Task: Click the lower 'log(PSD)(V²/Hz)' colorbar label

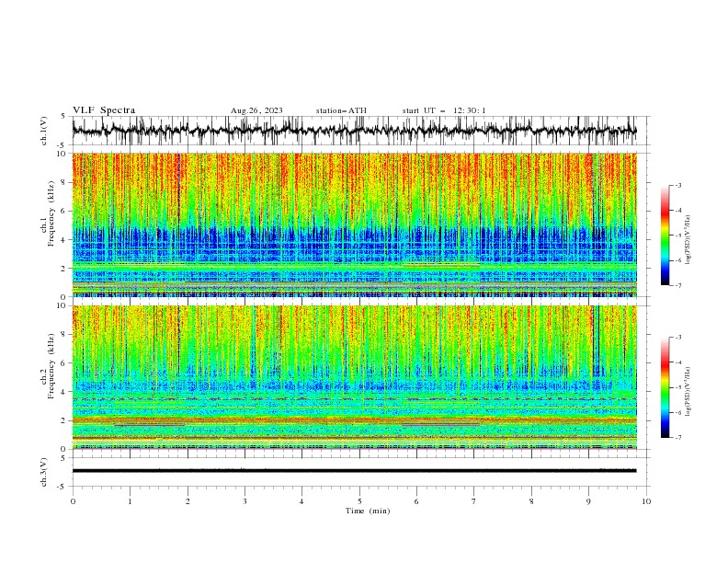Action: point(688,392)
